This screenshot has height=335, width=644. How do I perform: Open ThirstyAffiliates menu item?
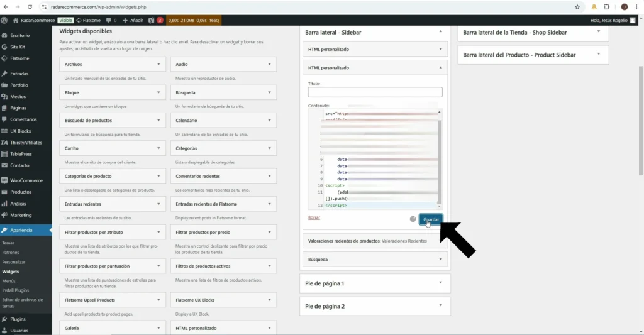[x=26, y=143]
